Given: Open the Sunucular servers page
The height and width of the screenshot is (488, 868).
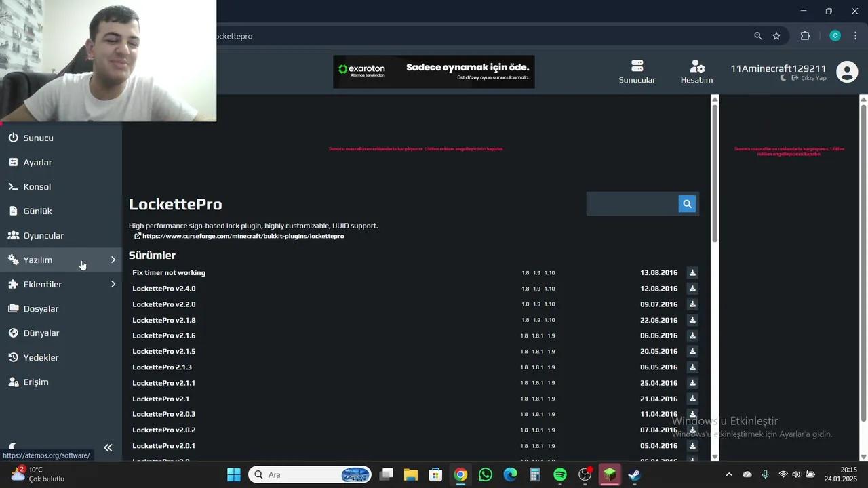Looking at the screenshot, I should coord(637,71).
